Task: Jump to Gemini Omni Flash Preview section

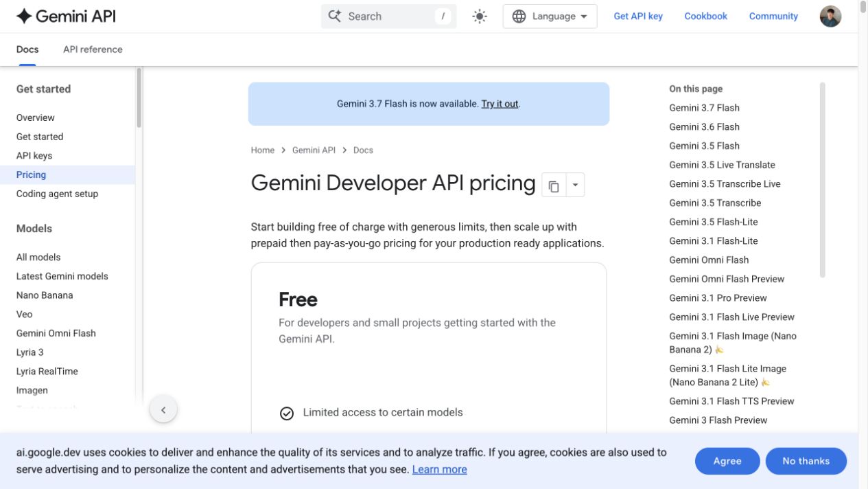Action: [727, 279]
